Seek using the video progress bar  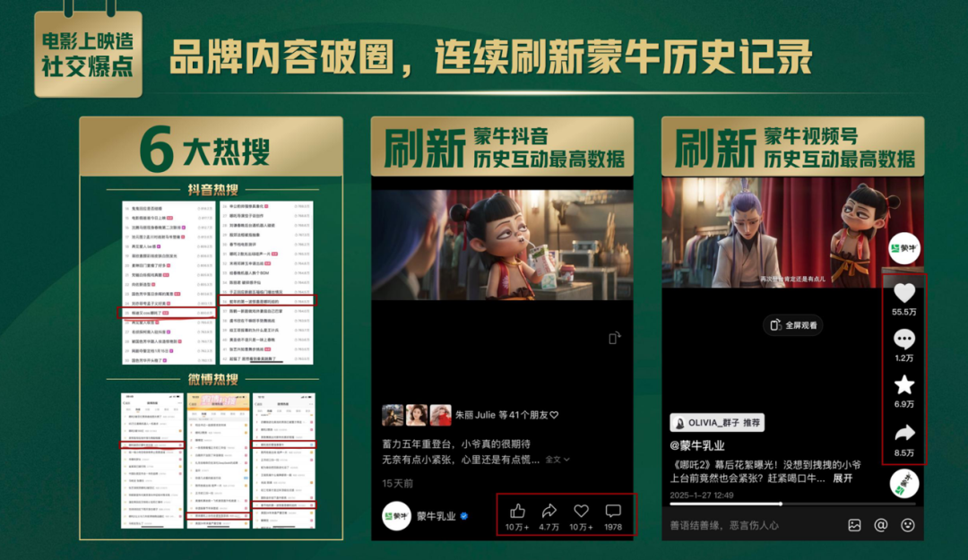coord(791,504)
